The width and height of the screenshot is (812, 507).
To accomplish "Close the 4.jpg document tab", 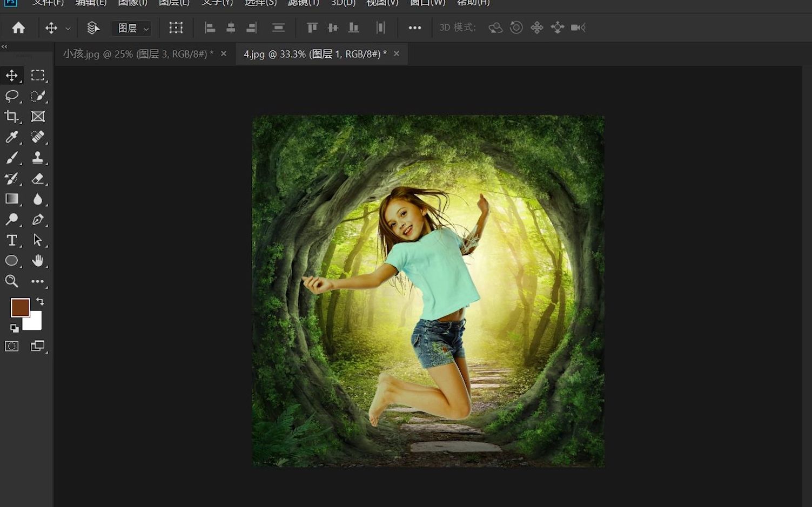I will point(397,54).
